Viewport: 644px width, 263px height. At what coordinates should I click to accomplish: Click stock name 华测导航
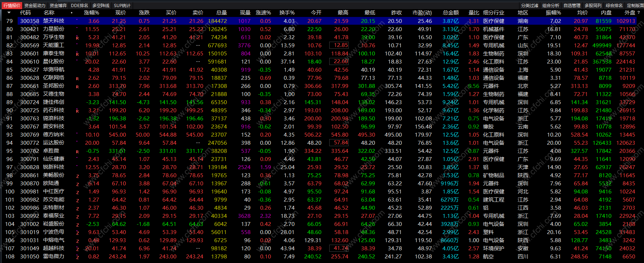pos(54,70)
